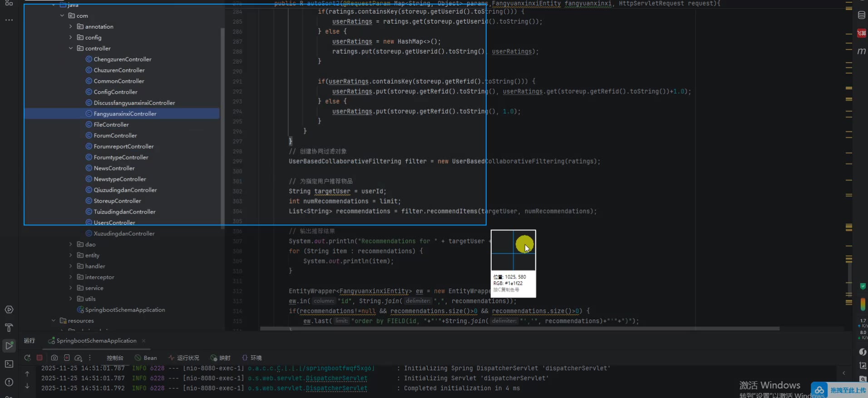The height and width of the screenshot is (398, 868).
Task: Click the Baidu cloud upload widget
Action: (839, 390)
